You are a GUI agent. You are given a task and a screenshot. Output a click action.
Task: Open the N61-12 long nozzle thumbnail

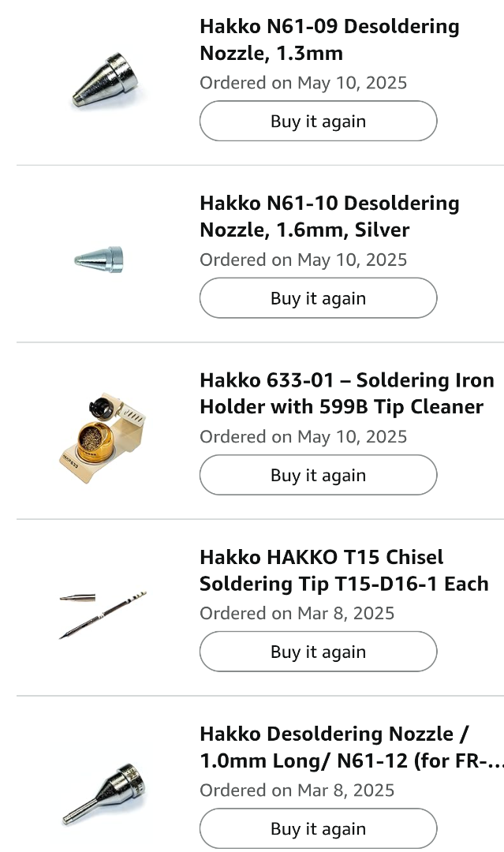click(104, 791)
